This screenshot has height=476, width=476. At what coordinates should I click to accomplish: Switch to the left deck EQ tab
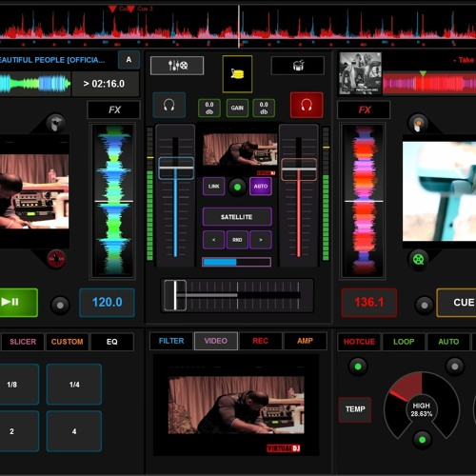click(x=112, y=342)
